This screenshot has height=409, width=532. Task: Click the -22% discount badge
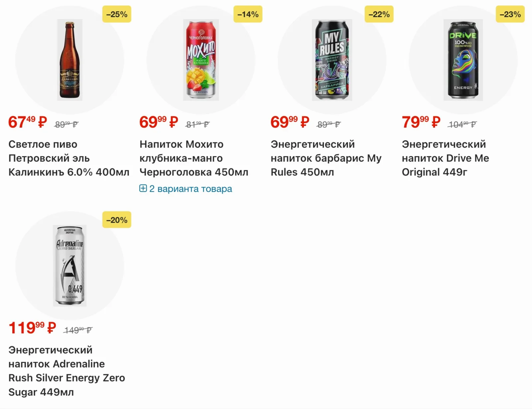(x=379, y=14)
